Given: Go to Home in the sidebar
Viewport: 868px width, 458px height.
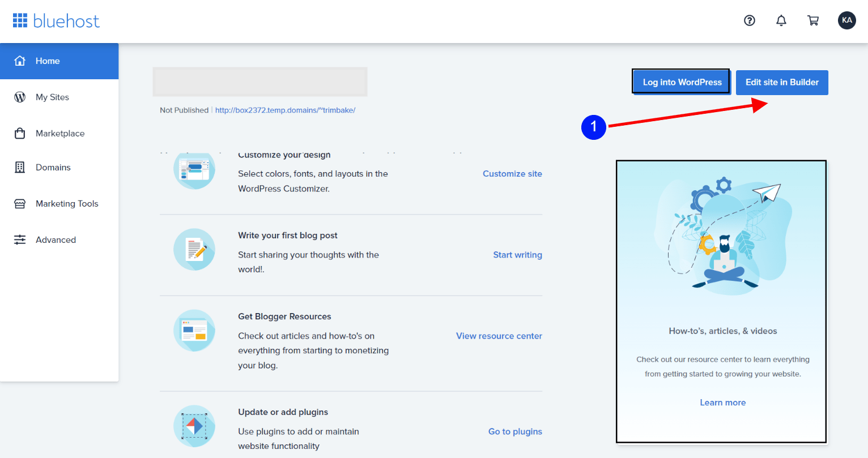Looking at the screenshot, I should pyautogui.click(x=59, y=61).
